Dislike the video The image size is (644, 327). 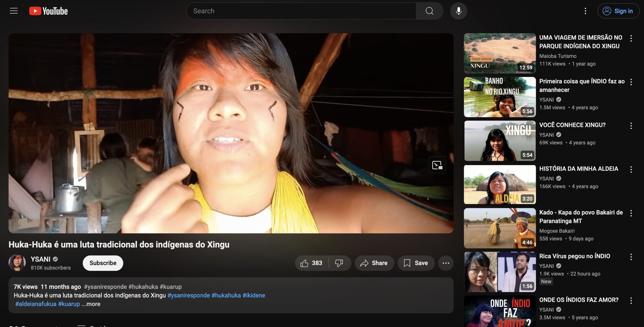click(x=339, y=263)
